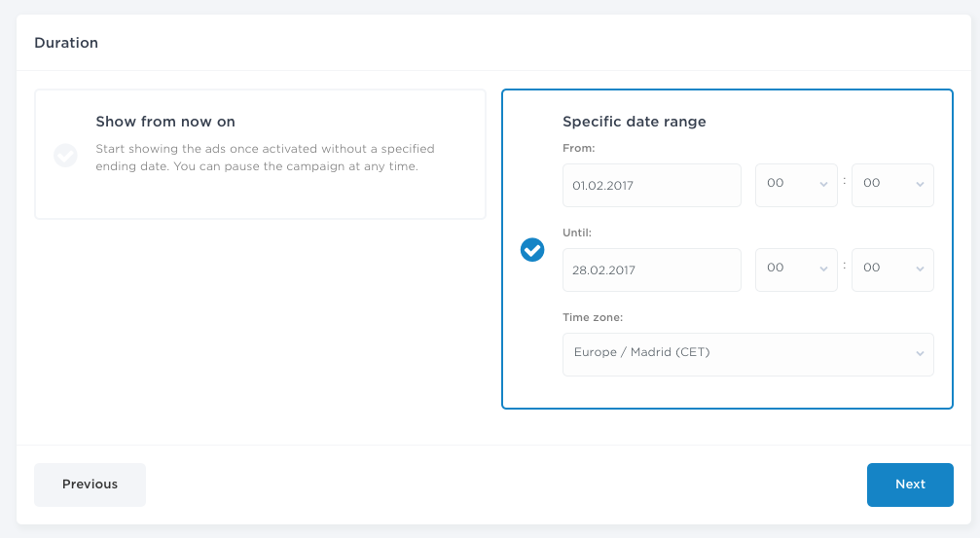Viewport: 980px width, 538px height.
Task: Click the 'From:' label
Action: click(x=579, y=148)
